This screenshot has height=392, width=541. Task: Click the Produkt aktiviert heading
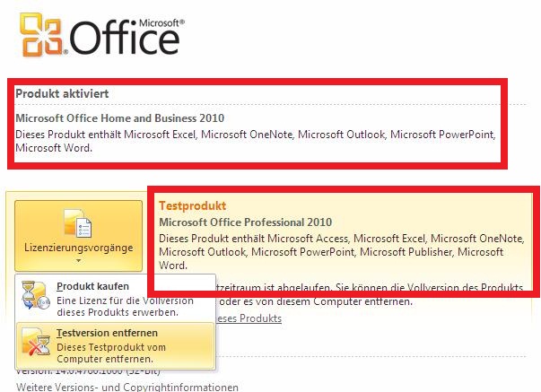click(x=62, y=93)
